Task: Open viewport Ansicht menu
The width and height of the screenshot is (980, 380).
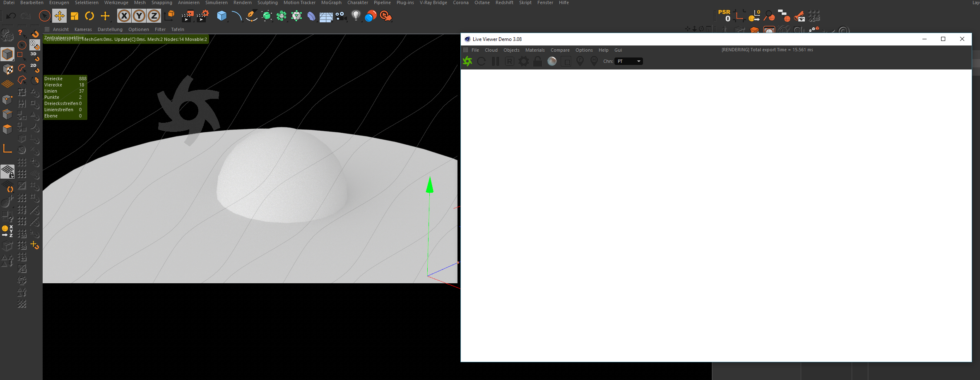Action: [61, 29]
